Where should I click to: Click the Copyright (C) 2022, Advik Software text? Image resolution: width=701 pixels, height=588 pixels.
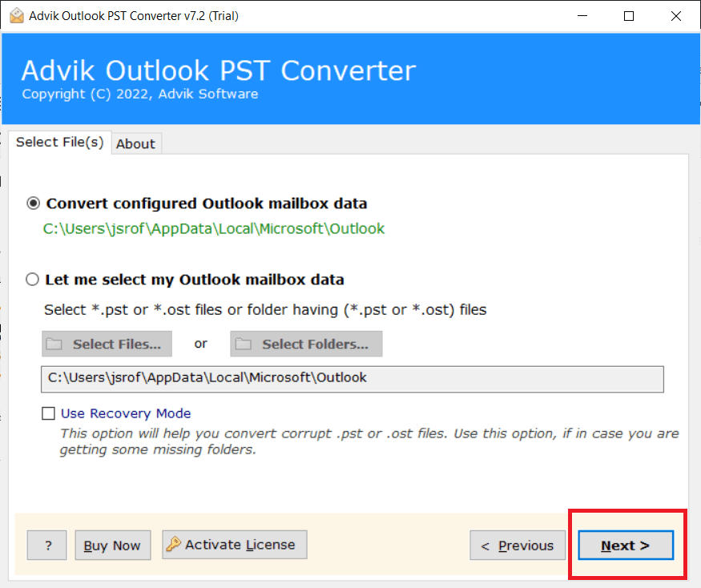140,94
